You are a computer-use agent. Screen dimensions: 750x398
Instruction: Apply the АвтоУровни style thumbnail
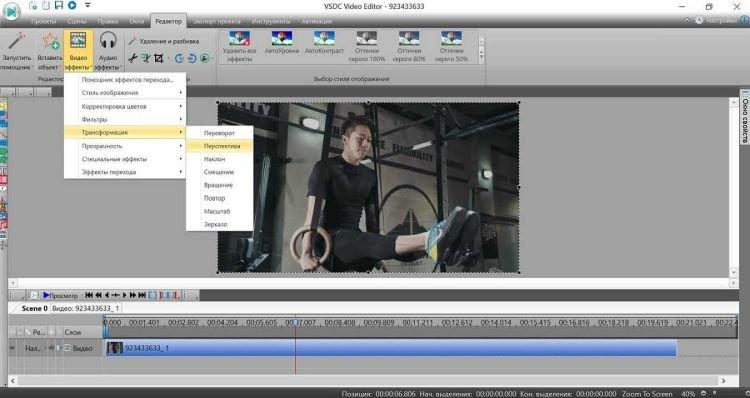[282, 43]
